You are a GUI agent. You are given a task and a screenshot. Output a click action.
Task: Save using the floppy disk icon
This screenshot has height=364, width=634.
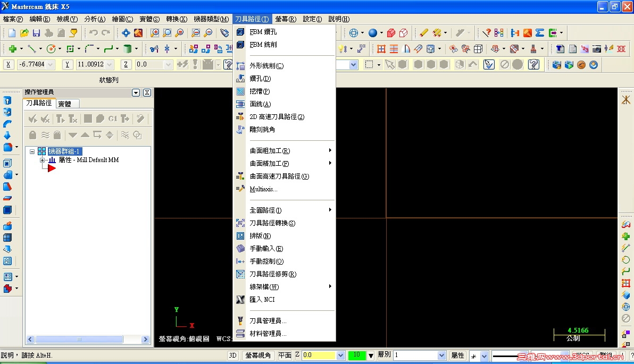[36, 33]
